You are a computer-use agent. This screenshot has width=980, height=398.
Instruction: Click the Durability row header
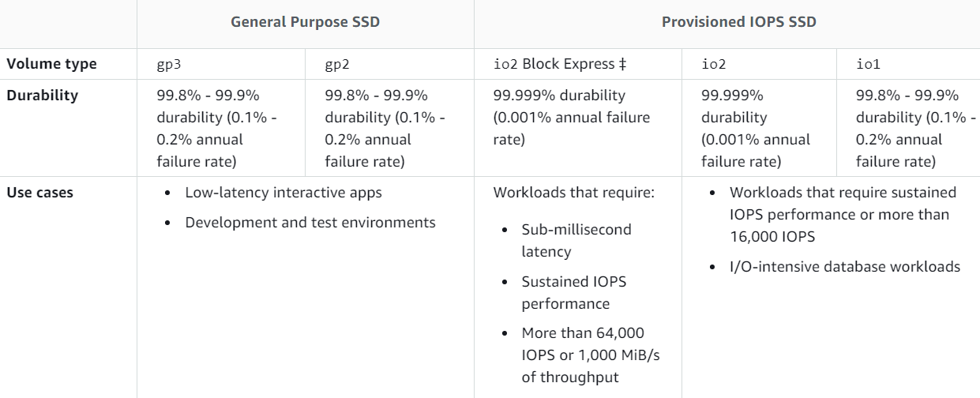(x=43, y=96)
